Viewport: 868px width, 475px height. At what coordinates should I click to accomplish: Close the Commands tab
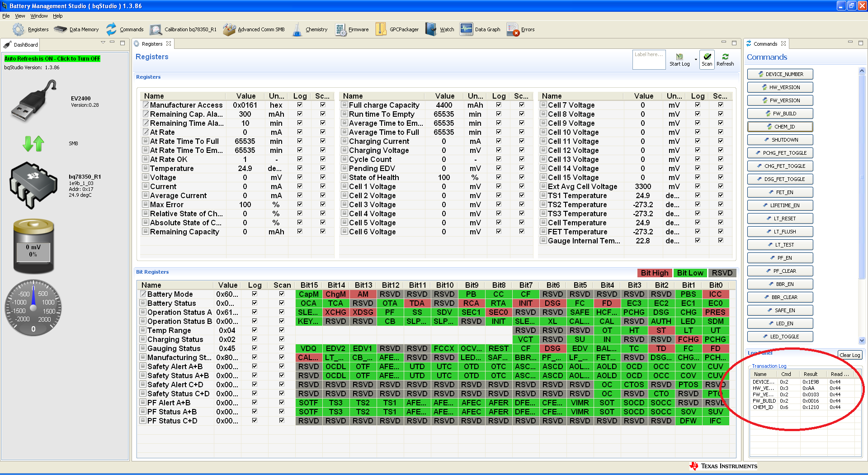coord(783,44)
